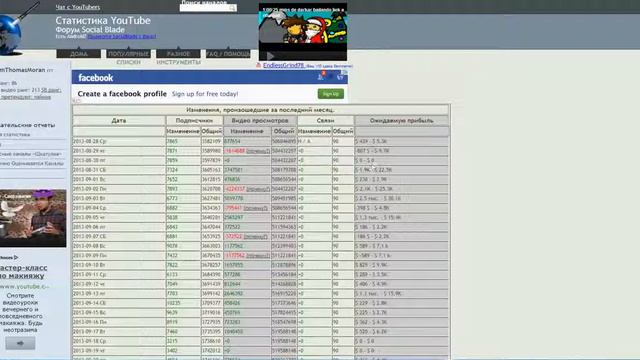Screen dimensions: 640x360
Task: Open the Чат с YouTubers link
Action: 78,7
